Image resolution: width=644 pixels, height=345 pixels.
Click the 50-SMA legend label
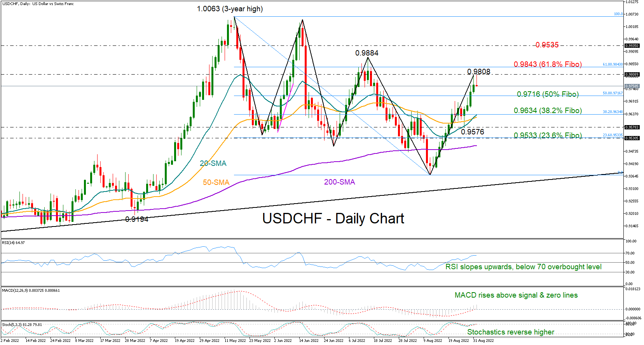point(216,182)
